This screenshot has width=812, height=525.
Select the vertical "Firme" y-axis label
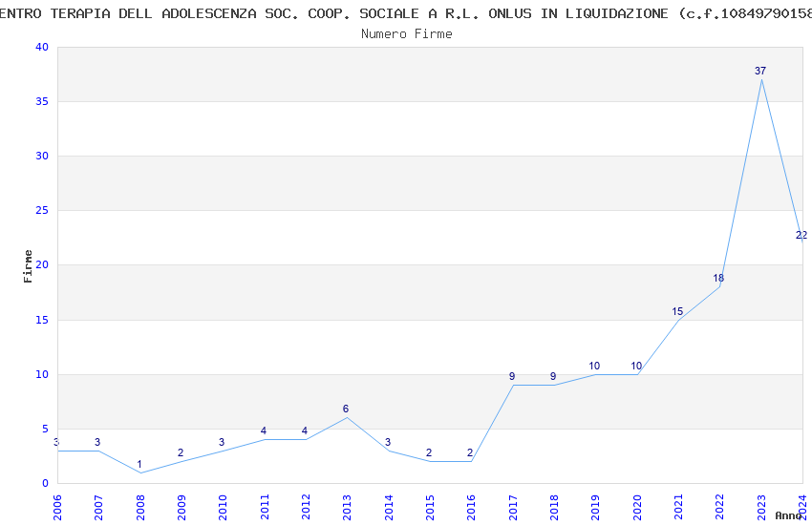(x=28, y=265)
